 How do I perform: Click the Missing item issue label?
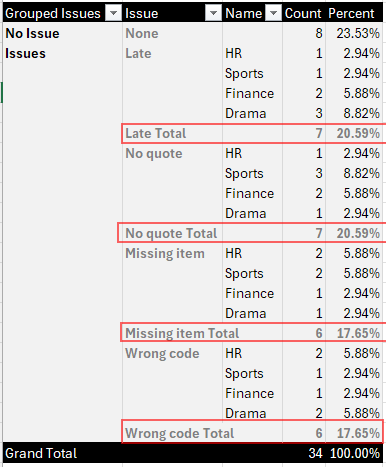[x=165, y=253]
